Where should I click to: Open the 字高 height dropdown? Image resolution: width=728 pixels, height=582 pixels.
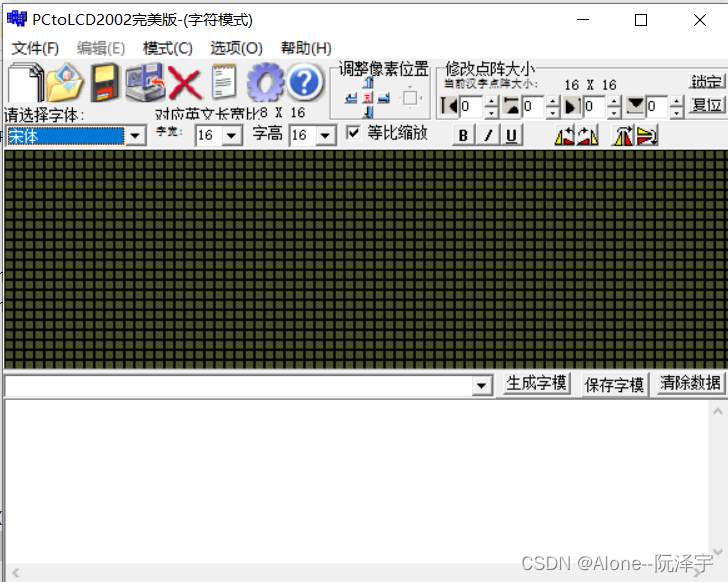pyautogui.click(x=325, y=136)
